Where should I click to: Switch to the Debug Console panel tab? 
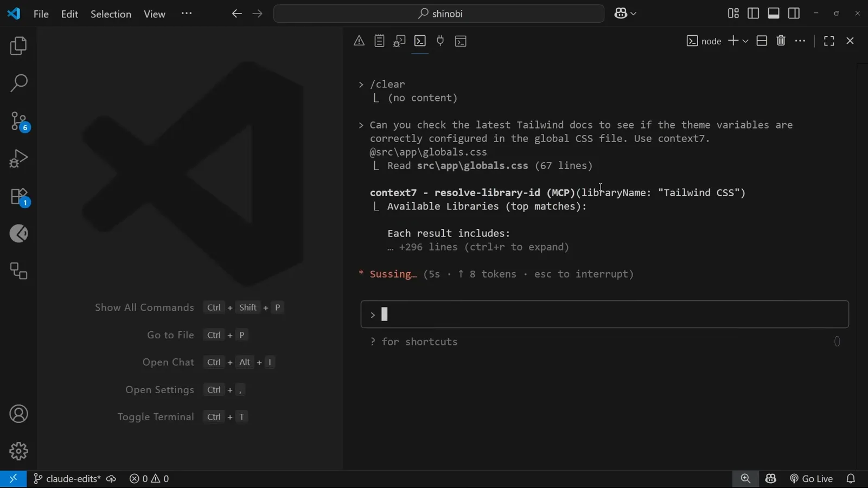tap(400, 41)
